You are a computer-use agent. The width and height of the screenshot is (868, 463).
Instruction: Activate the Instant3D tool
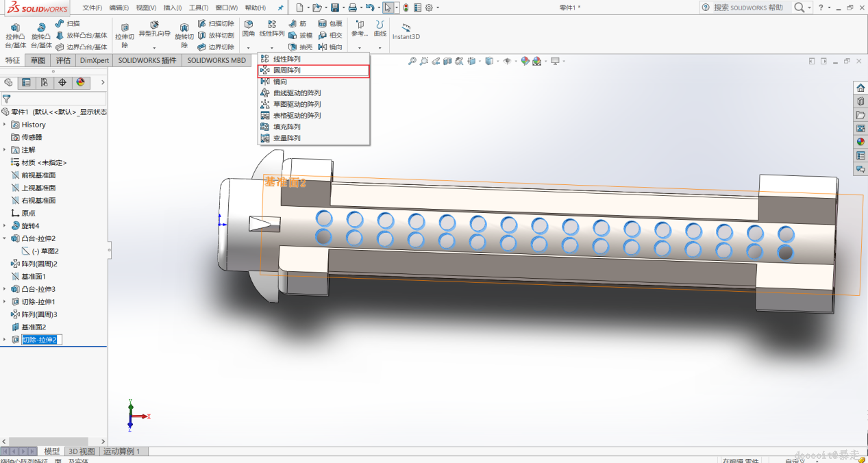(x=406, y=32)
